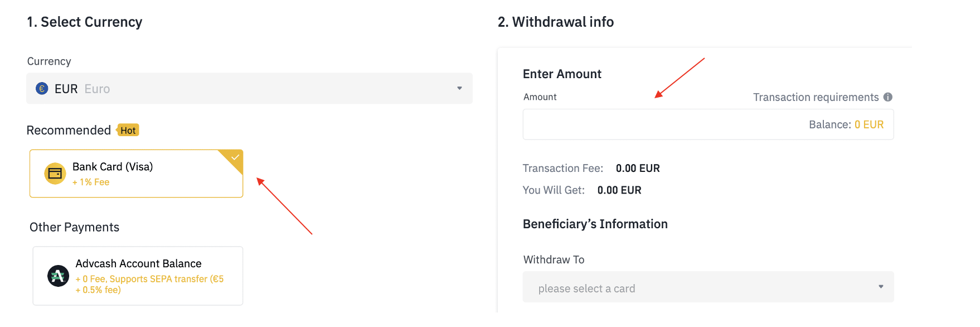
Task: Click the You Will Get 0.00 EUR value
Action: (x=619, y=190)
